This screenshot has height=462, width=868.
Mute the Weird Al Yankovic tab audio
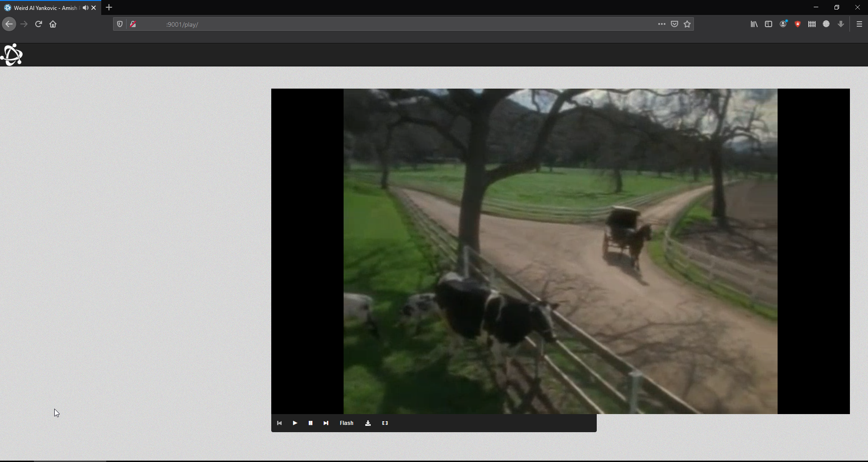click(85, 8)
